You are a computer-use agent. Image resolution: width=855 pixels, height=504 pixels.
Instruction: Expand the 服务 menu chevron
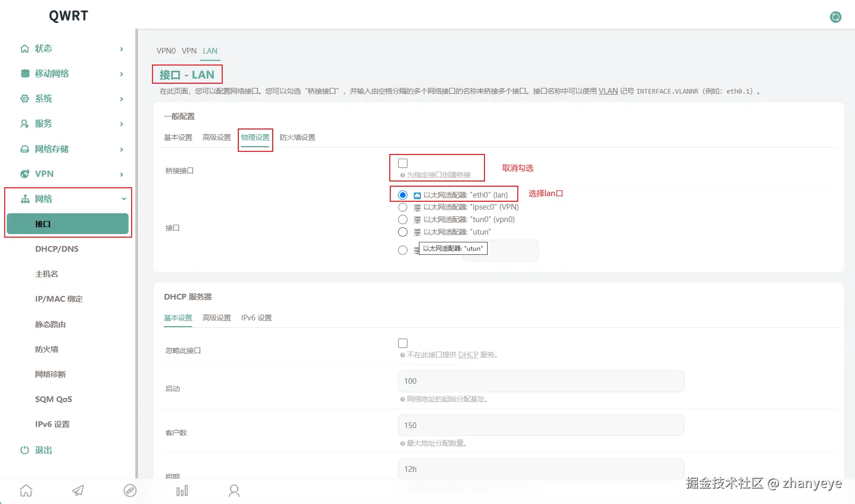tap(122, 124)
